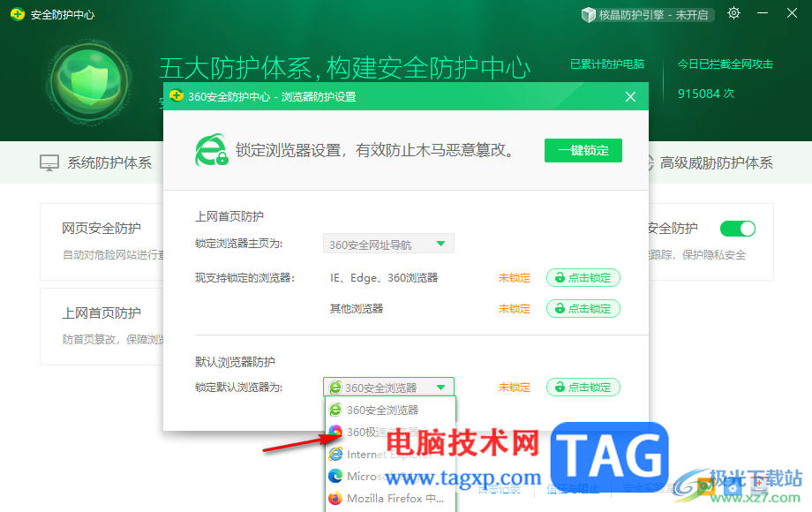Lock the IE、Edge、360浏览器 homepage with 点击锁定

tap(583, 278)
